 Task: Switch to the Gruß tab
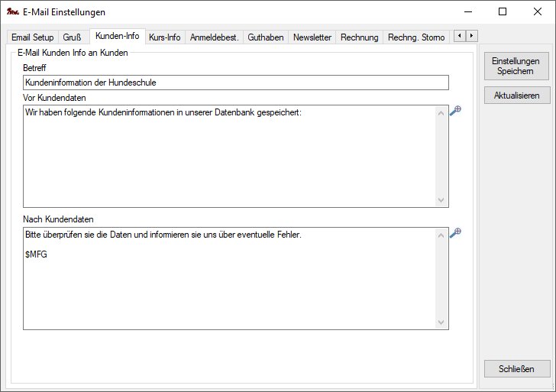tap(73, 37)
